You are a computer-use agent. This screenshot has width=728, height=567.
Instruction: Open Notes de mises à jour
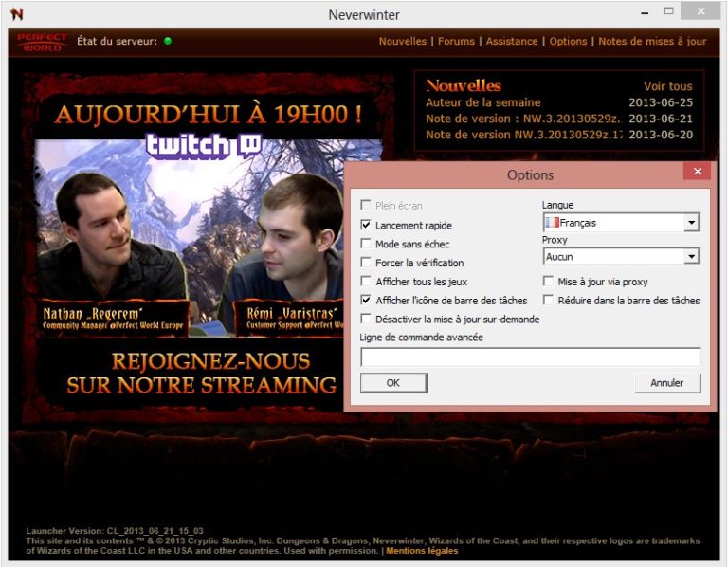652,42
